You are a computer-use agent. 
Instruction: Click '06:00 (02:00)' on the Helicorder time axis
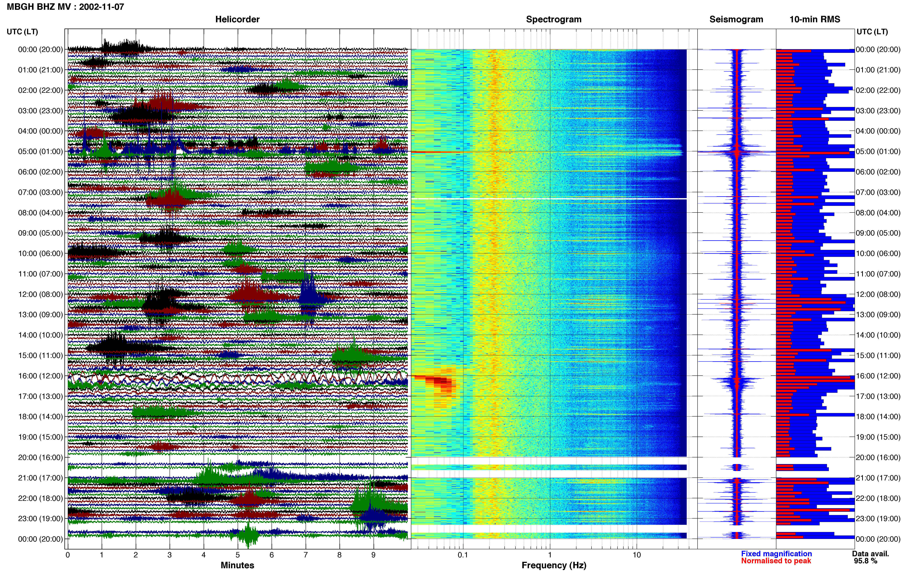coord(41,172)
